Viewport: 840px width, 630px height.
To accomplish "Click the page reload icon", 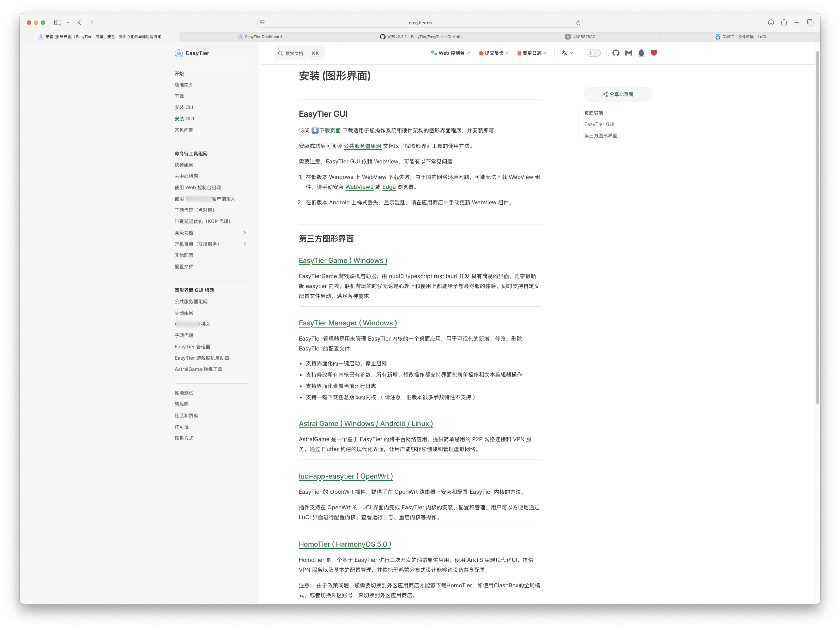I will tap(578, 23).
